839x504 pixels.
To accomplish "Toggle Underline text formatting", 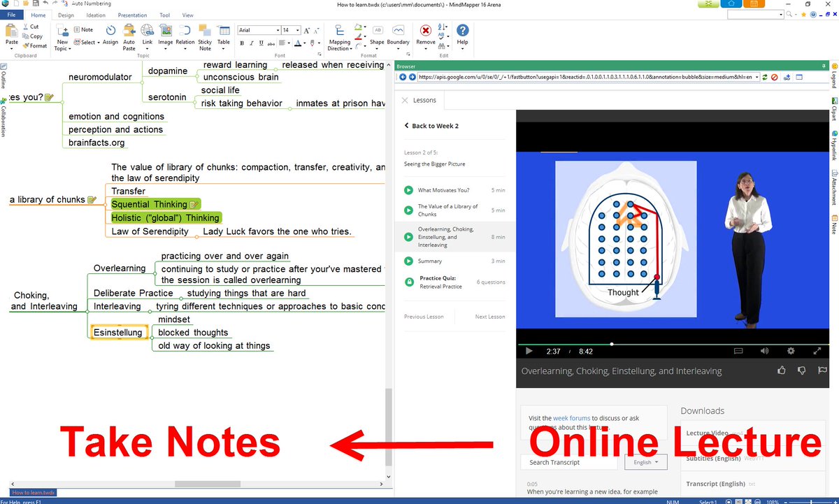I will coord(261,43).
